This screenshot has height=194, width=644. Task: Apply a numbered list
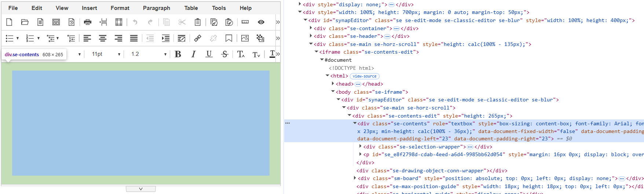[30, 38]
